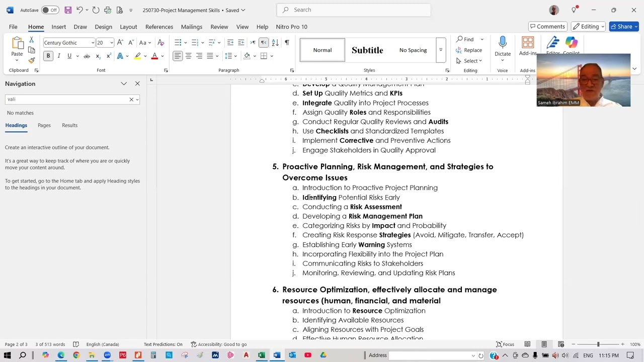Open the Century Gothic font name dropdown
This screenshot has width=644, height=362.
[x=93, y=43]
